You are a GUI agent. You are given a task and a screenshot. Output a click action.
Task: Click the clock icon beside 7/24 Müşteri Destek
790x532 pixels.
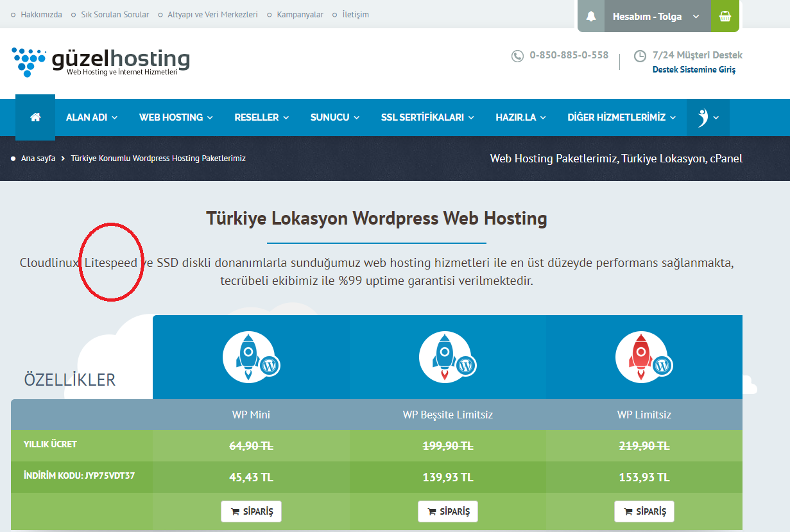tap(640, 56)
